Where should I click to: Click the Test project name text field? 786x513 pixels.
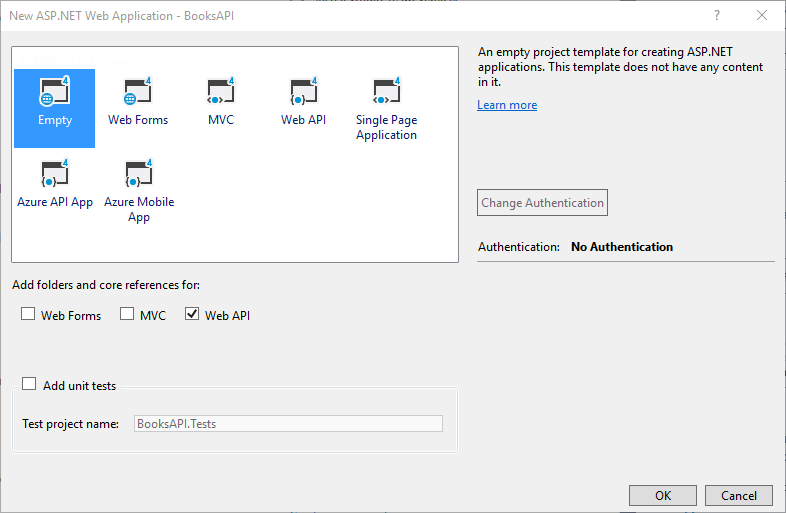click(x=288, y=424)
